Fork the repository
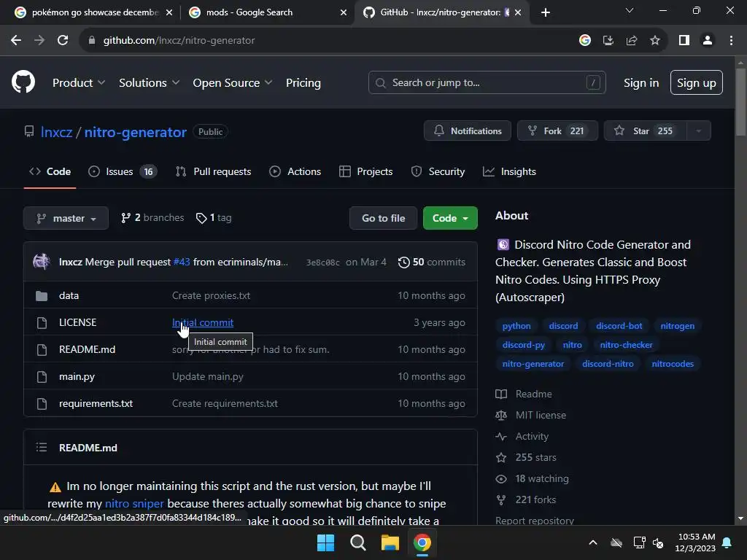Screen dimensions: 747x560 (x=557, y=131)
